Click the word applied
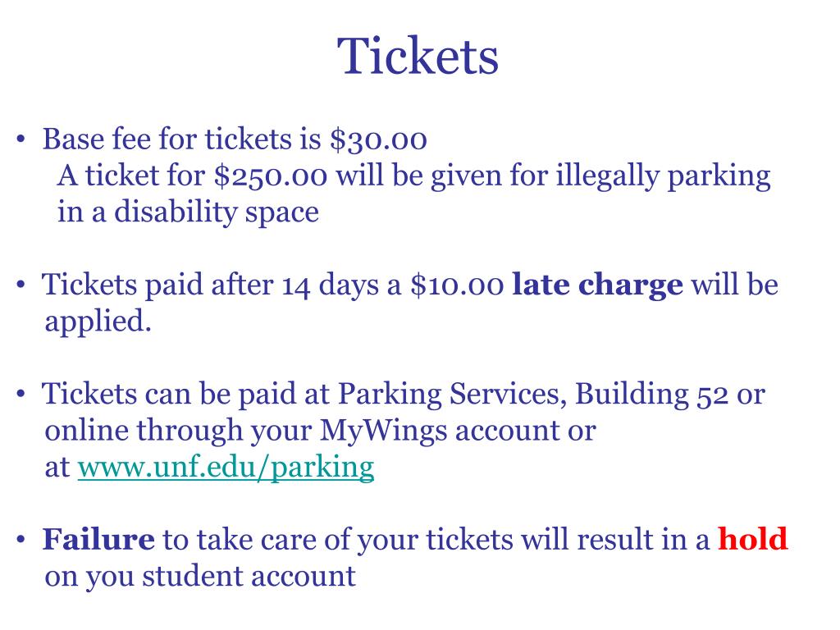This screenshot has width=840, height=630. pyautogui.click(x=98, y=322)
